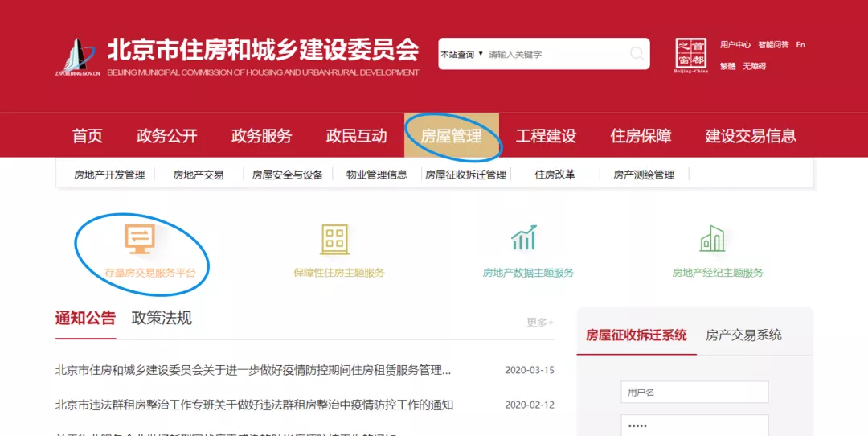
Task: Click 更多+ to view more notices
Action: (x=540, y=323)
